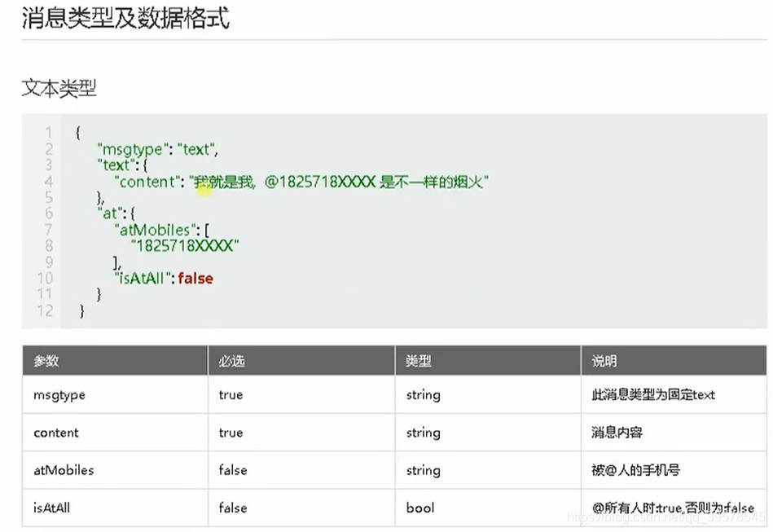The width and height of the screenshot is (773, 532).
Task: Click the "text": { code line
Action: [122, 165]
